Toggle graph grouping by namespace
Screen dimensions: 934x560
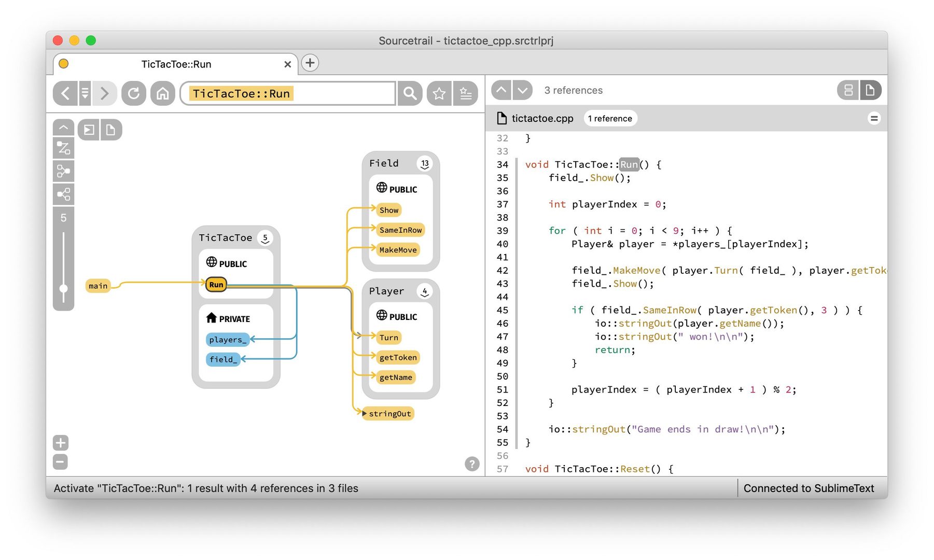click(89, 130)
